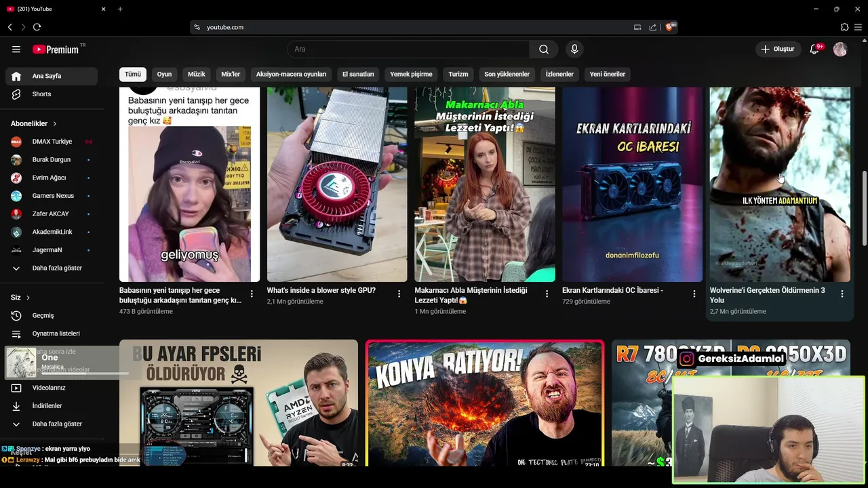868x488 pixels.
Task: Select the Mix'ler filter chip
Action: click(x=231, y=74)
